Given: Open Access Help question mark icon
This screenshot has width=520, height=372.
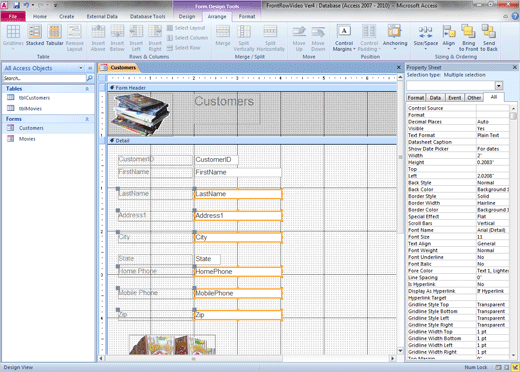Looking at the screenshot, I should pos(515,16).
